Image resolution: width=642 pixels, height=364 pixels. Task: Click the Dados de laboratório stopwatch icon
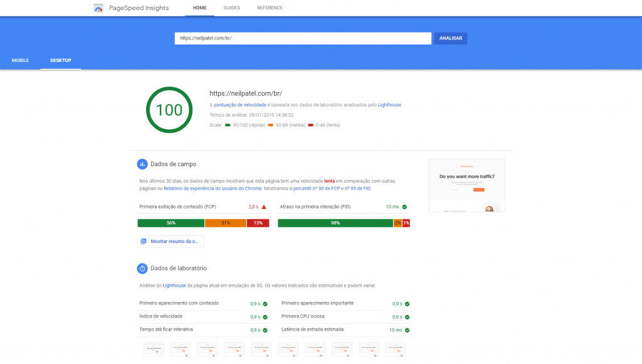coord(142,268)
